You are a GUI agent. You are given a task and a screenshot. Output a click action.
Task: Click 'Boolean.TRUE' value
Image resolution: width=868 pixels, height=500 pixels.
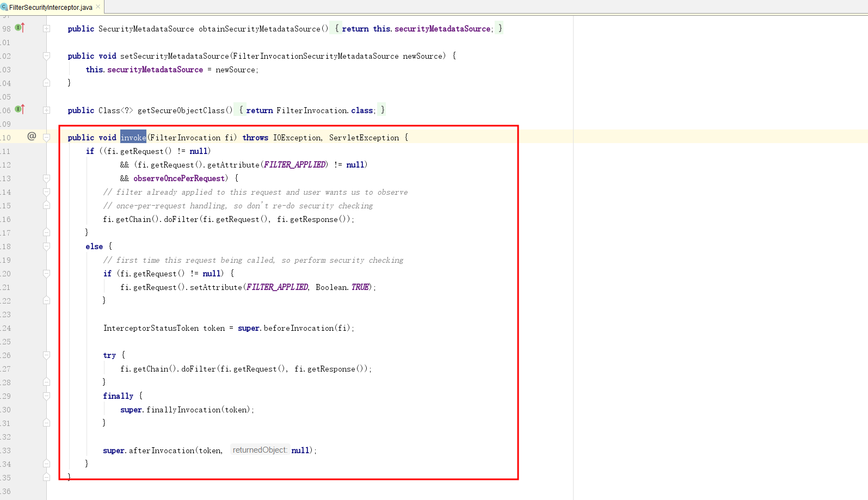[x=342, y=287]
